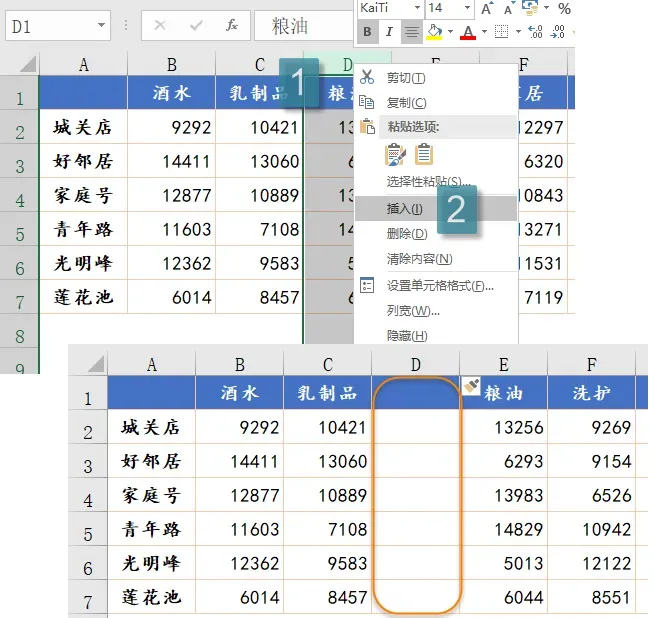Click cell 12122 in bottom sheet
The height and width of the screenshot is (618, 654).
point(591,563)
